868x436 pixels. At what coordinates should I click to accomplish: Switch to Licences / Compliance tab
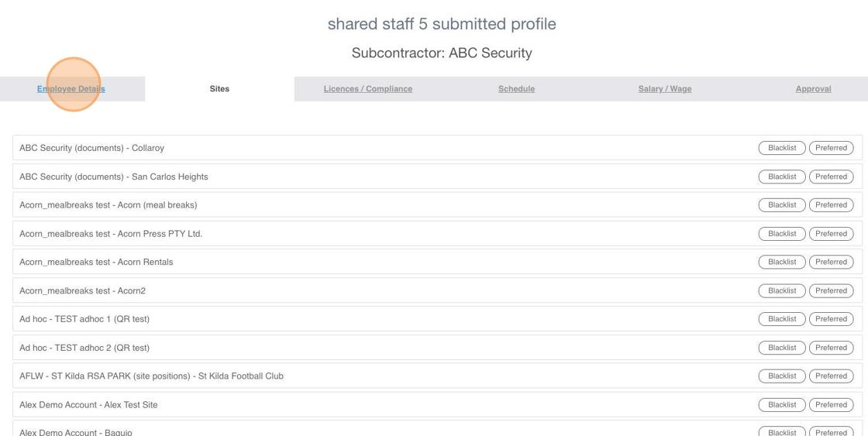pos(367,88)
